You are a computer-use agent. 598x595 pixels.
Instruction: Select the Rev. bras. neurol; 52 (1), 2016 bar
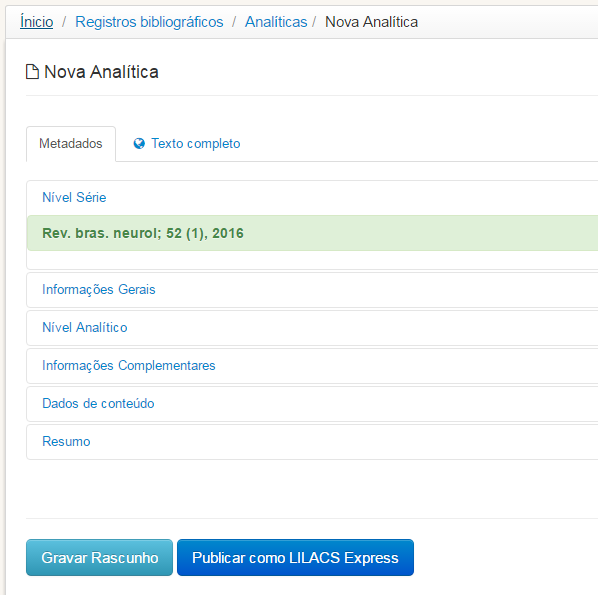click(313, 233)
